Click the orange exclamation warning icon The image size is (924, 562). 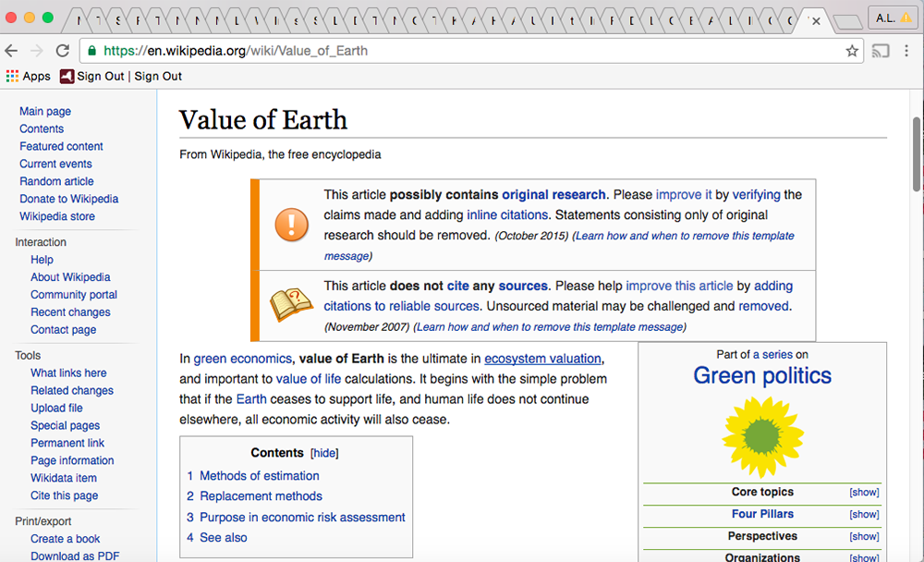pos(291,225)
